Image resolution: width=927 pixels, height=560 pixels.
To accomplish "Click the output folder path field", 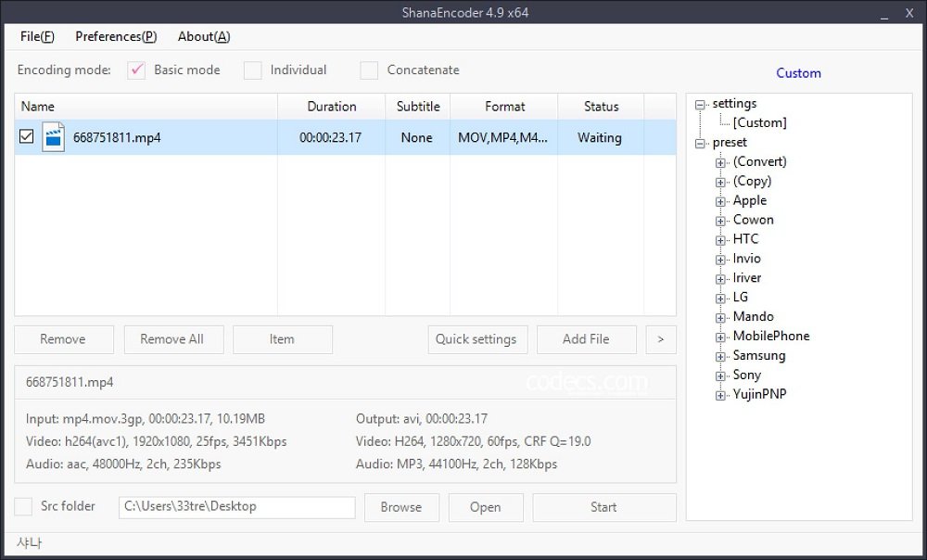I will coord(236,507).
